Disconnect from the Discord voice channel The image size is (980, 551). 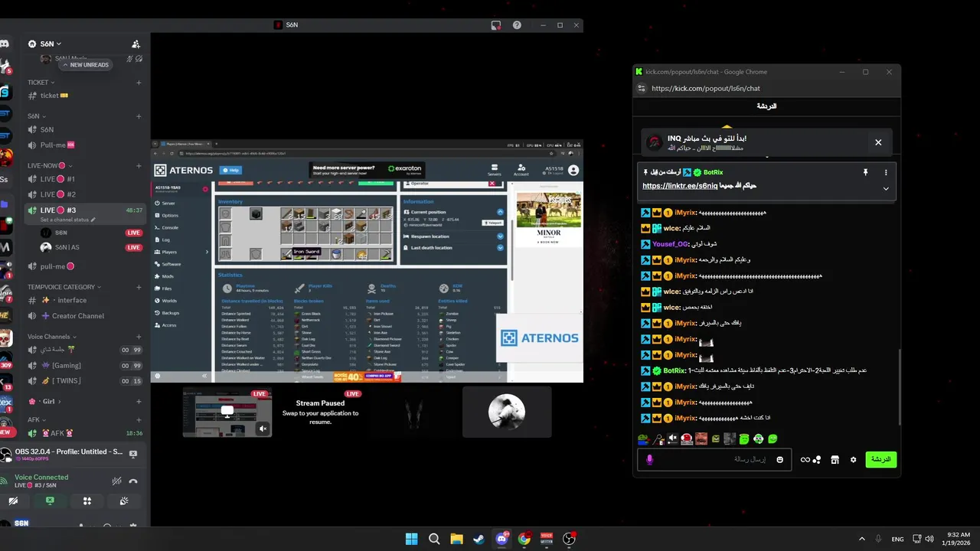[133, 481]
